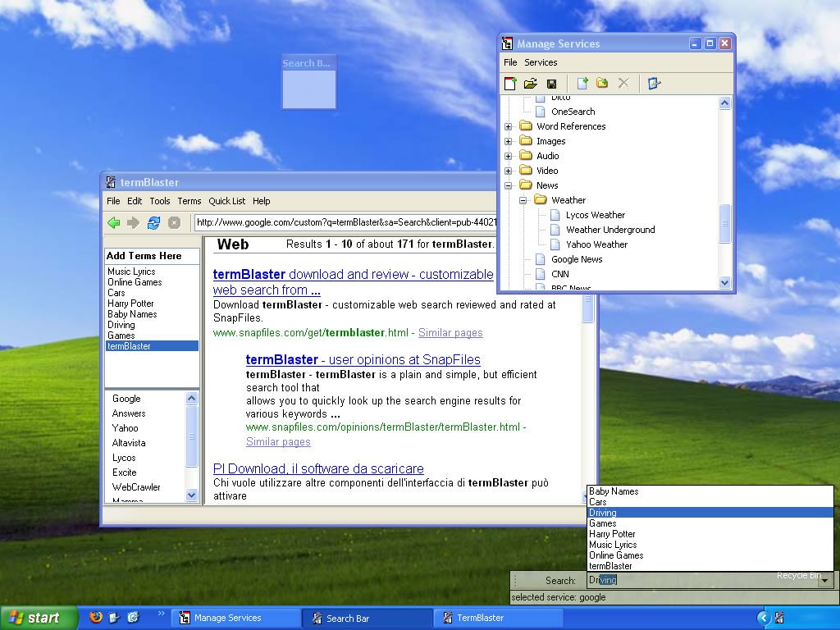Click the Google News page icon
840x630 pixels.
[x=540, y=259]
